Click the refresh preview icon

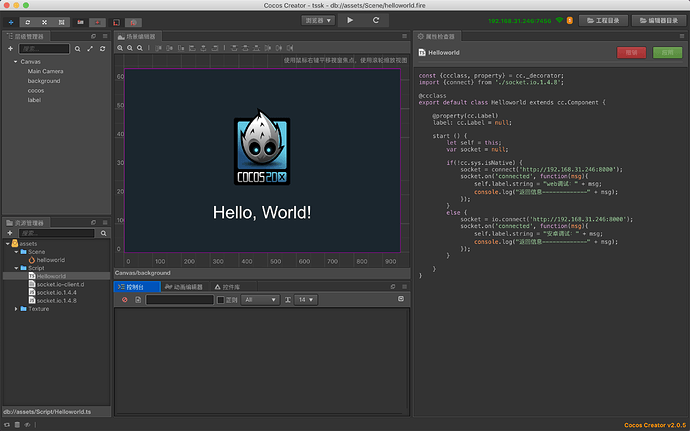[x=376, y=19]
